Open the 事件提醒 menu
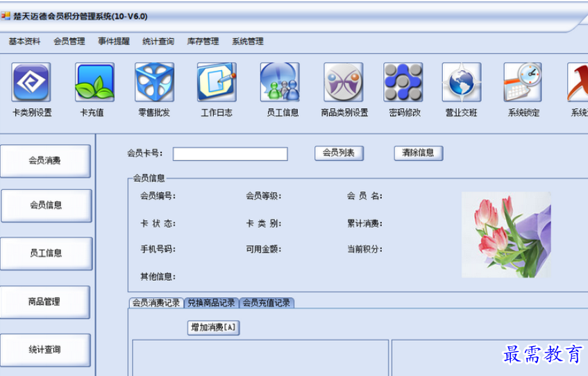The height and width of the screenshot is (376, 588). click(114, 41)
